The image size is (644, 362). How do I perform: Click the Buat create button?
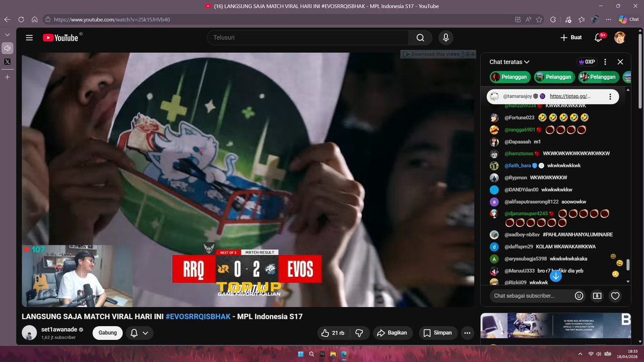coord(571,38)
